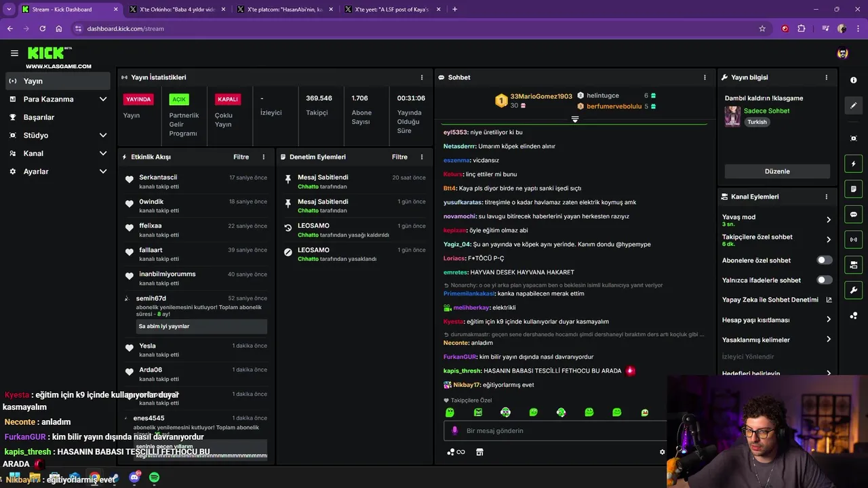Select chat username FurkanGUR in Sohbet
This screenshot has height=488, width=868.
[x=460, y=357]
